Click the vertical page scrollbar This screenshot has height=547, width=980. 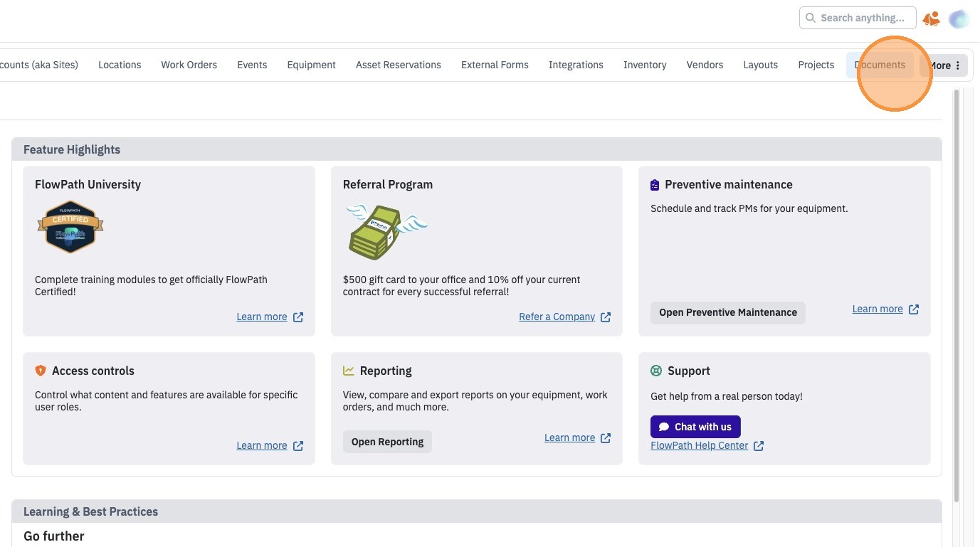pyautogui.click(x=957, y=295)
